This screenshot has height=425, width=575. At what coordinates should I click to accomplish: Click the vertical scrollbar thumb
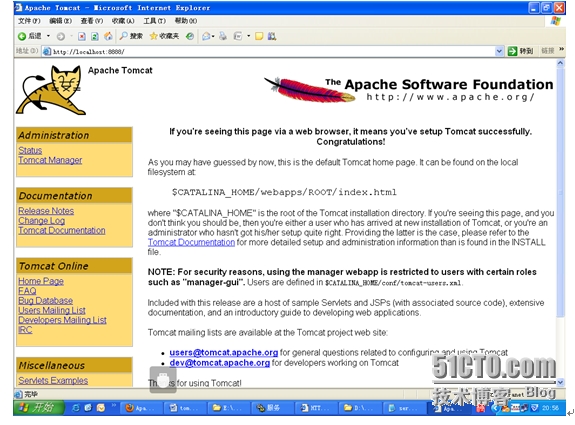tap(560, 192)
